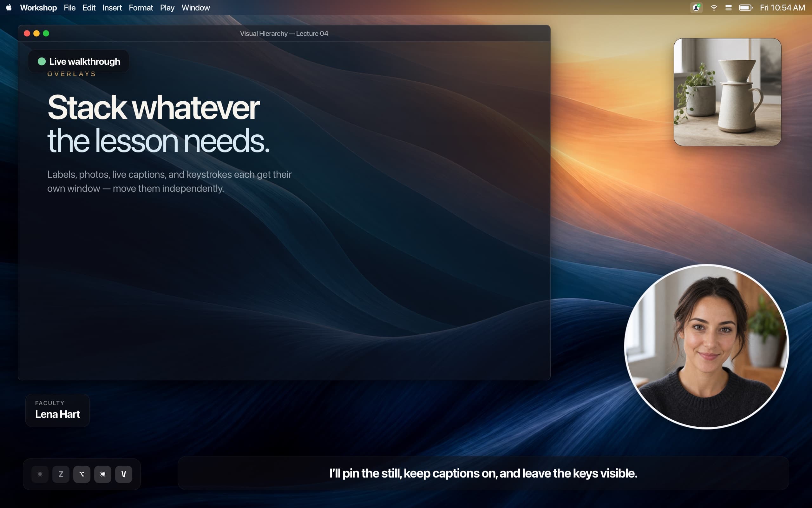Click the Option key in keystroke overlay
This screenshot has width=812, height=508.
[x=82, y=474]
